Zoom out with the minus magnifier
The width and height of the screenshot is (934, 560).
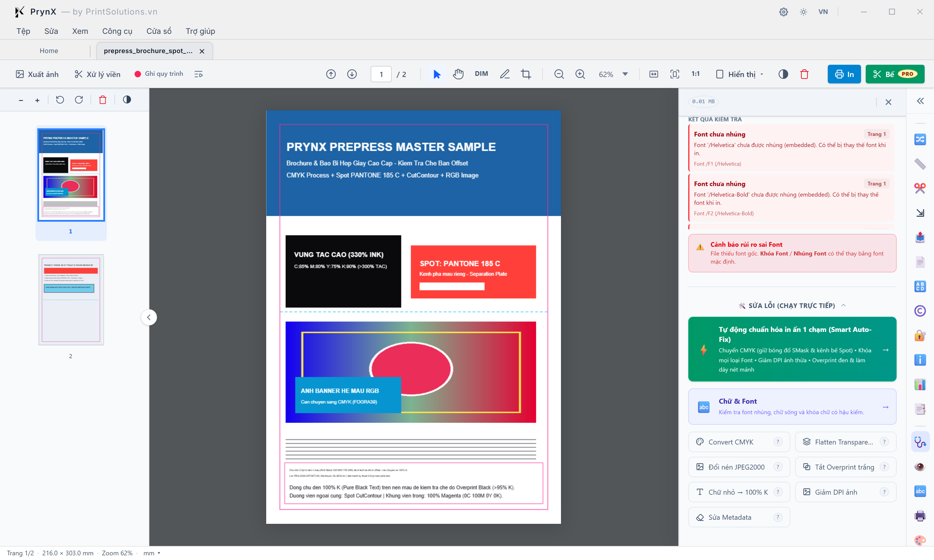(559, 74)
